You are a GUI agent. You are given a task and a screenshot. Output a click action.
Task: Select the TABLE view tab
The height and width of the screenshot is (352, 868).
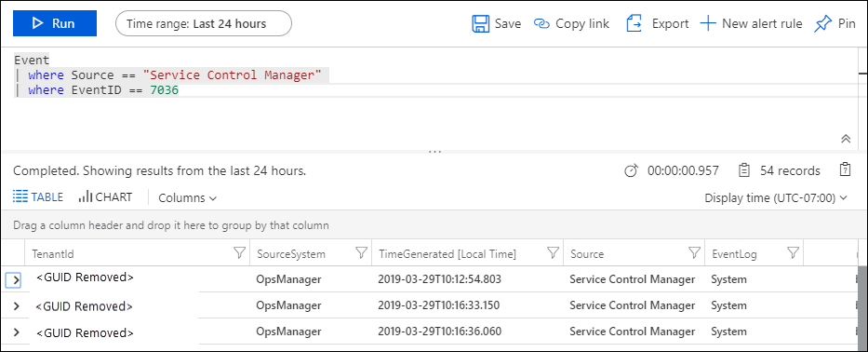pos(37,196)
